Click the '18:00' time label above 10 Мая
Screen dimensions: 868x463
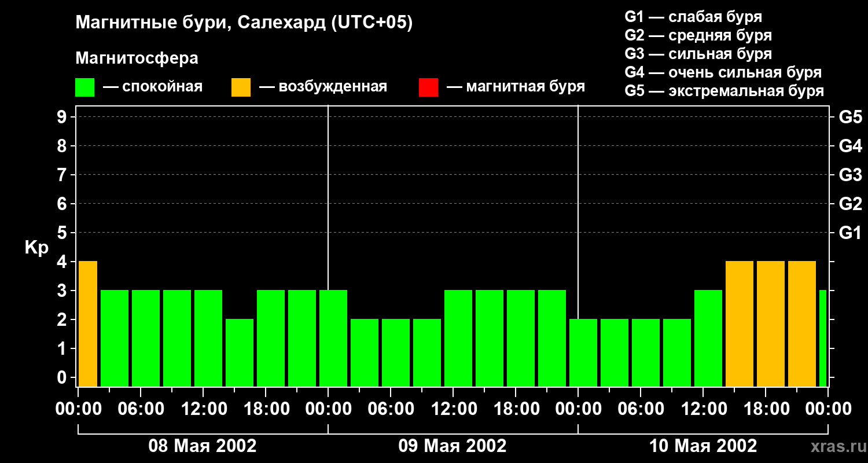[x=766, y=409]
